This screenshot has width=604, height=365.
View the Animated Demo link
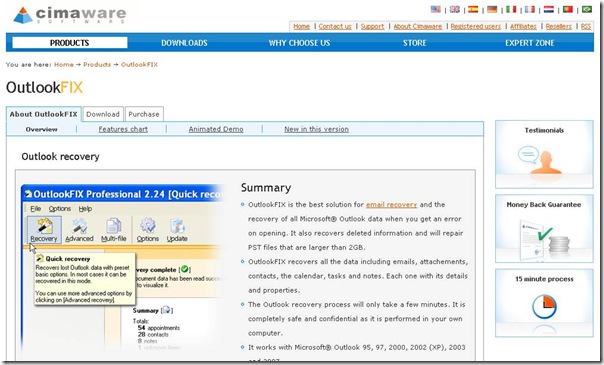tap(216, 129)
